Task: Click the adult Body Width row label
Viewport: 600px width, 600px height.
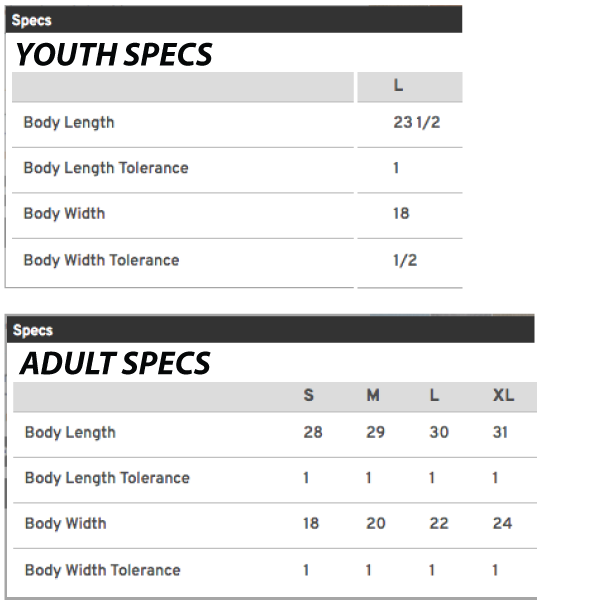Action: 65,523
